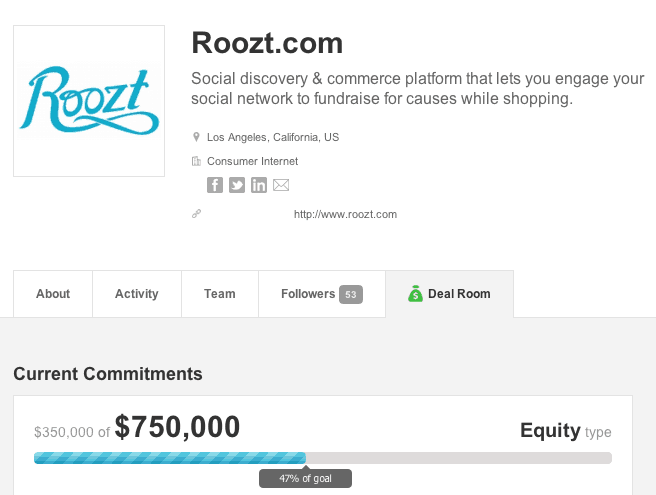View the Followers tab
656x495 pixels.
[x=308, y=294]
